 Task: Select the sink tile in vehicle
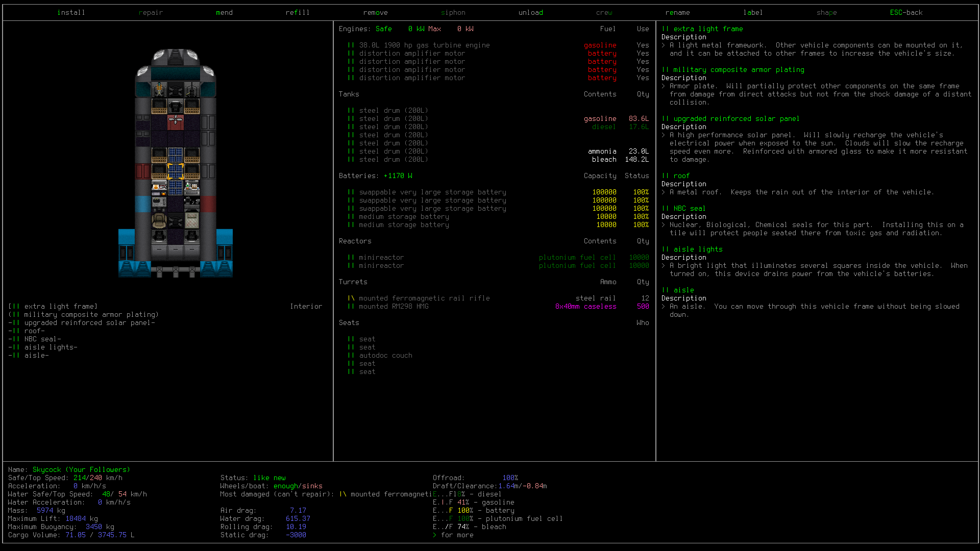(159, 204)
